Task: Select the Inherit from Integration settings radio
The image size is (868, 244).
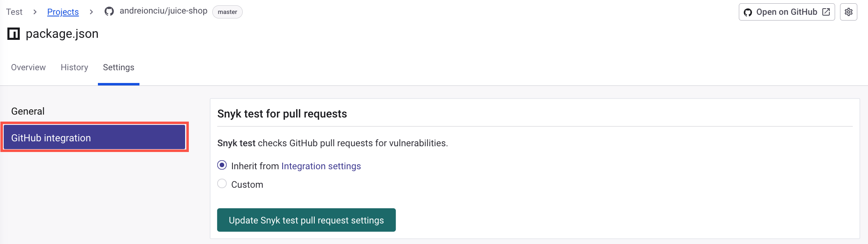Action: 222,165
